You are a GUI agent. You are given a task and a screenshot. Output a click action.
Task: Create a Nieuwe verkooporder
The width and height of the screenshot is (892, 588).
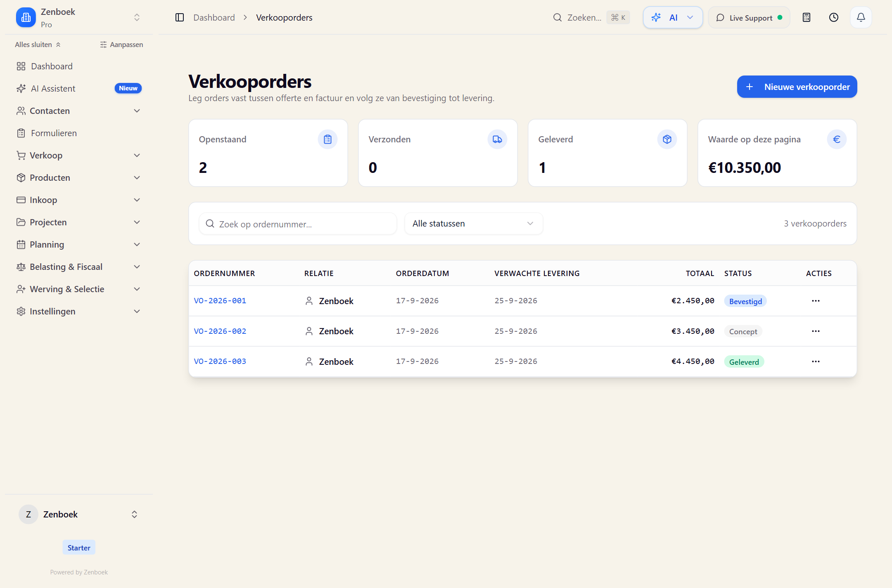point(797,87)
